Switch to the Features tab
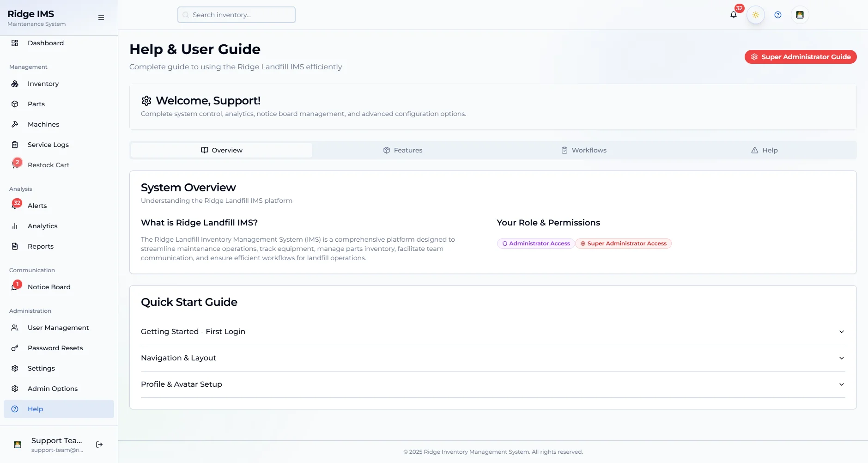This screenshot has width=868, height=463. point(403,150)
